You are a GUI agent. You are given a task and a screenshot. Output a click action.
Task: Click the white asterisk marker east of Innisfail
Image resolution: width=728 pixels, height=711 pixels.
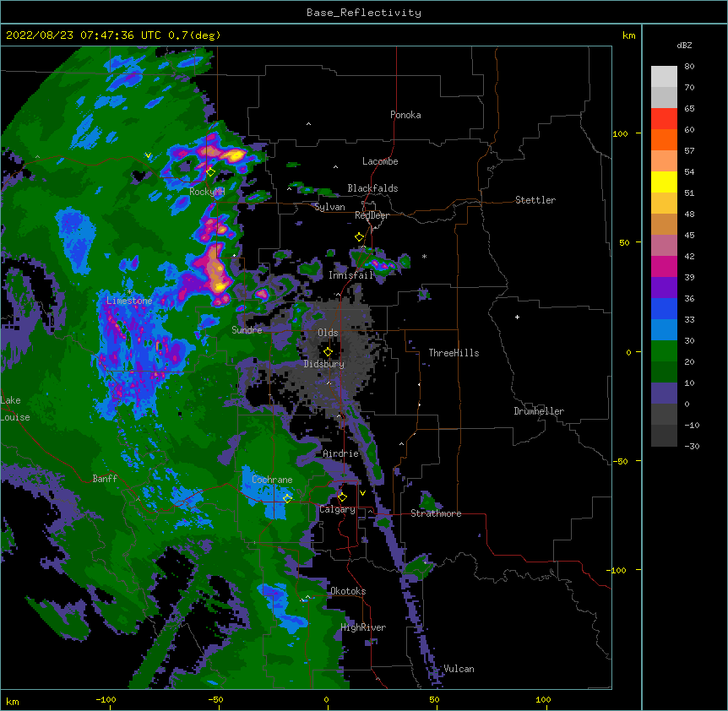pos(424,256)
